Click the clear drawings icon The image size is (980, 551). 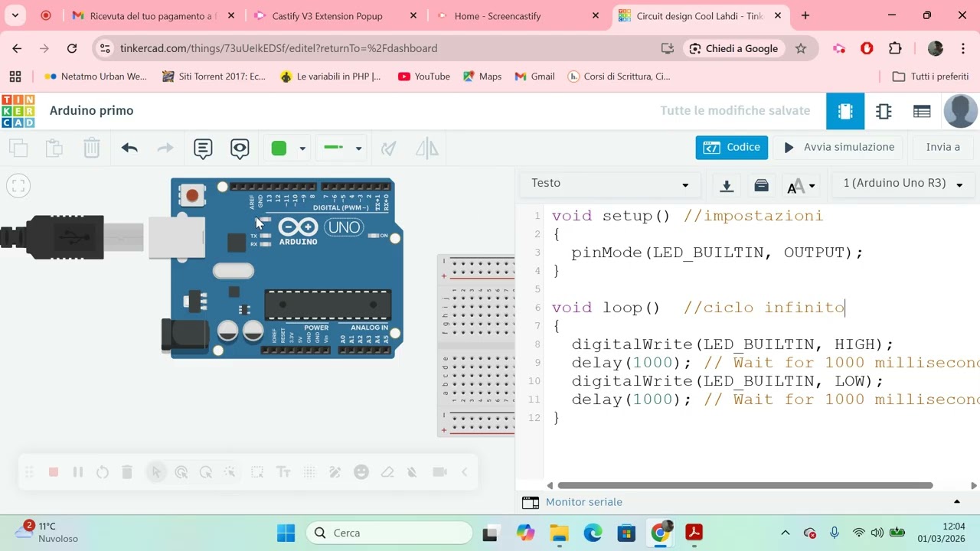point(413,472)
